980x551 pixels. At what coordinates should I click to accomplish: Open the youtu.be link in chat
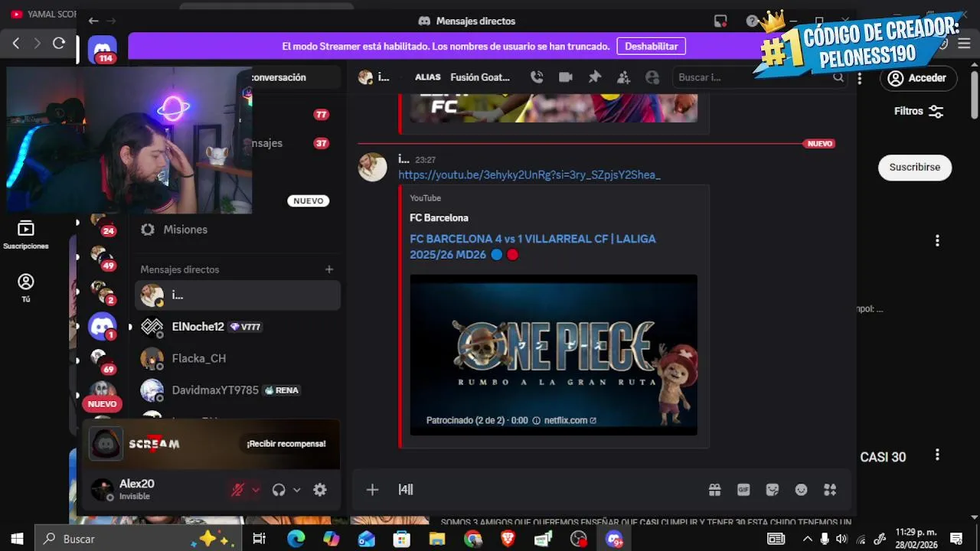click(529, 175)
